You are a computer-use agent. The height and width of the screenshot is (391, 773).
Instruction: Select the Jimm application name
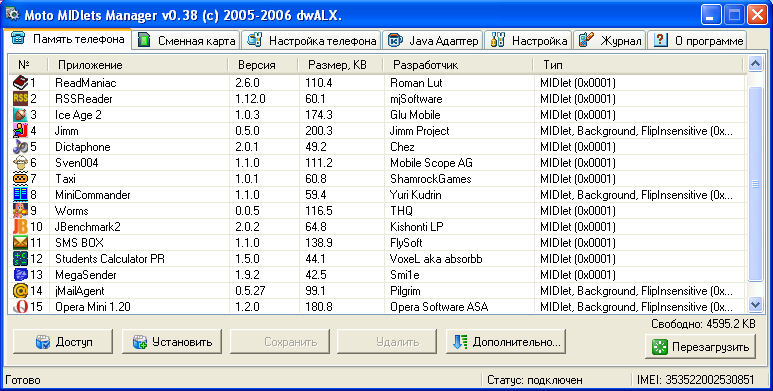point(67,131)
